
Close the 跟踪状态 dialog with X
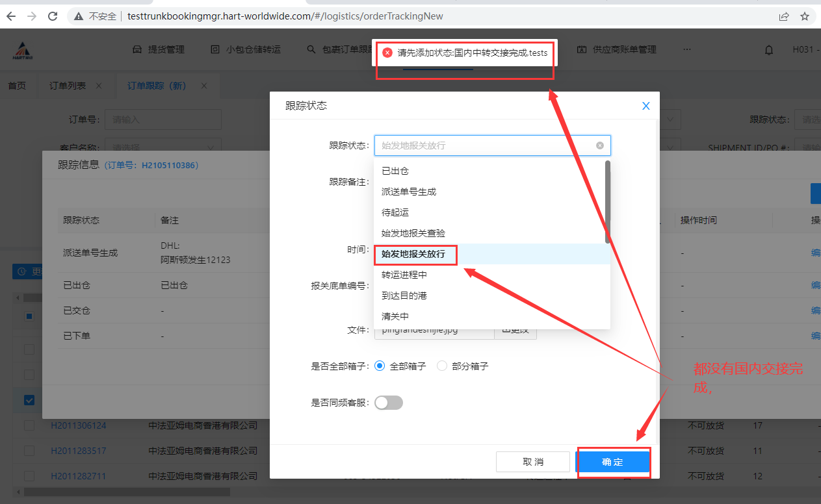point(645,106)
